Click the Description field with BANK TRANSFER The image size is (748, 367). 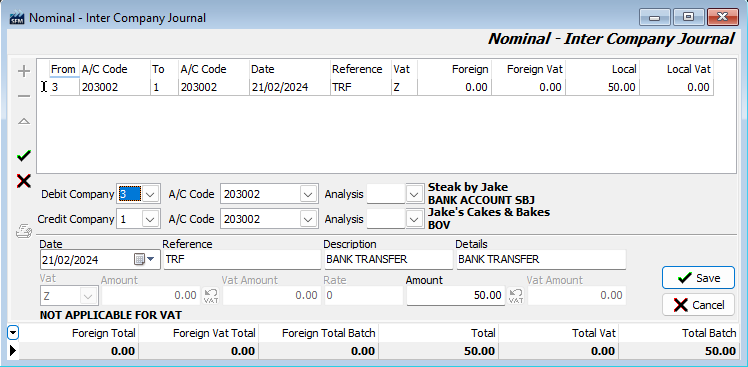pyautogui.click(x=388, y=260)
